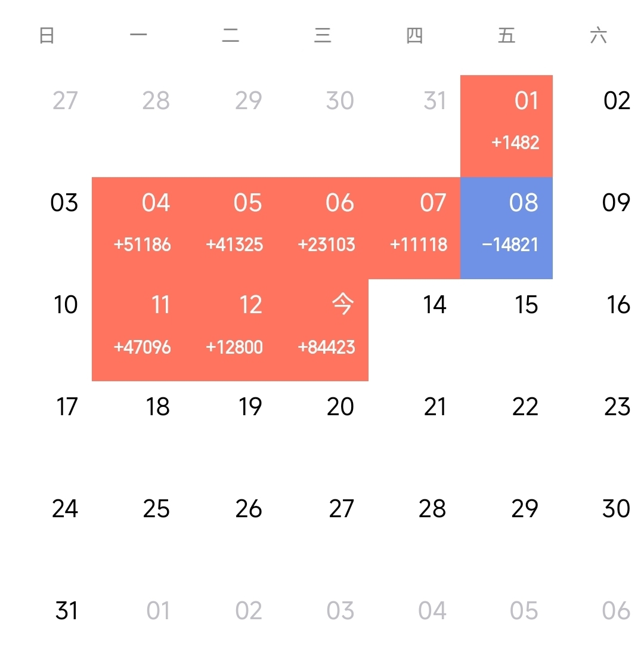This screenshot has width=644, height=661.
Task: Tap Sunday the 03
Action: coord(64,203)
